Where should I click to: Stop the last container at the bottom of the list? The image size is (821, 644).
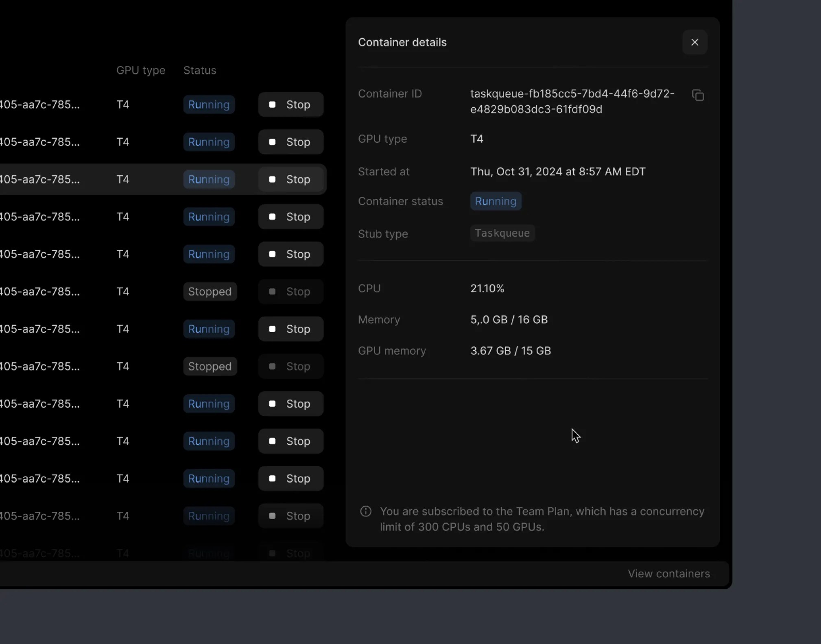point(290,553)
